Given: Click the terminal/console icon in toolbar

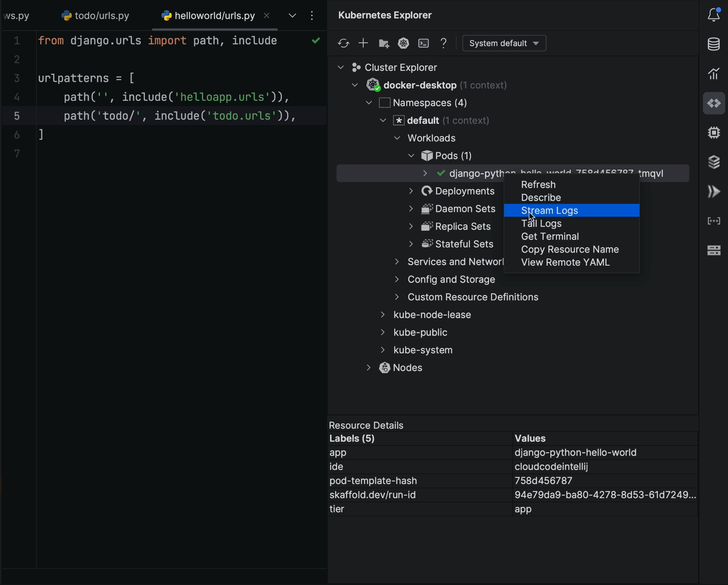Looking at the screenshot, I should coord(423,43).
